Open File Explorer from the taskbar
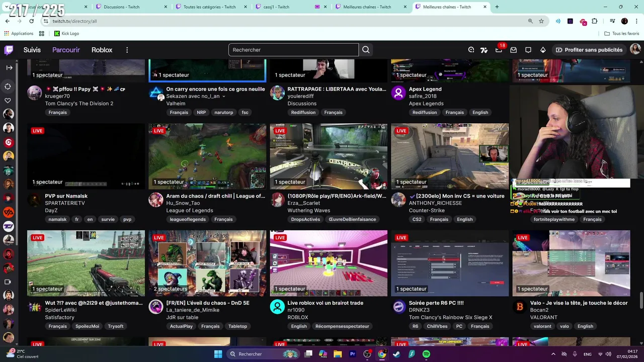The height and width of the screenshot is (362, 644). pos(338,354)
